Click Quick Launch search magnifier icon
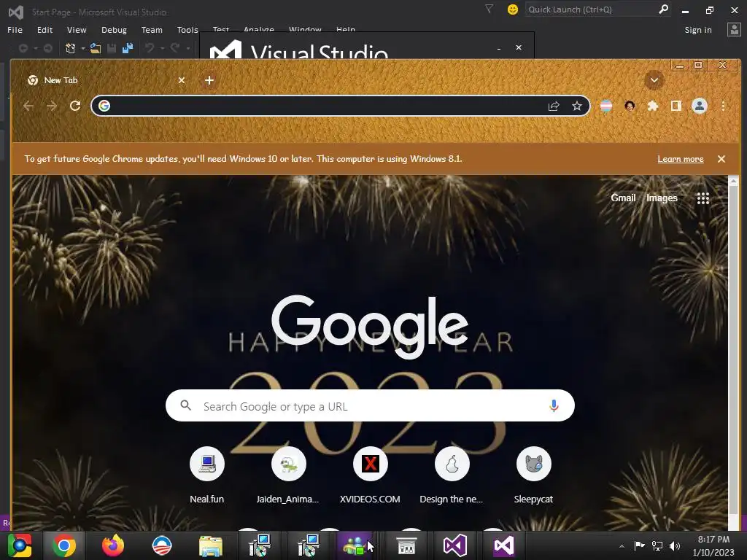 click(663, 9)
